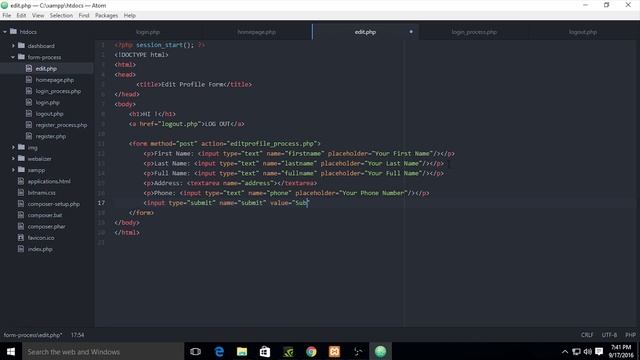Screen dimensions: 640x360
Task: Launch Microsoft Edge from the taskbar
Action: [x=219, y=351]
